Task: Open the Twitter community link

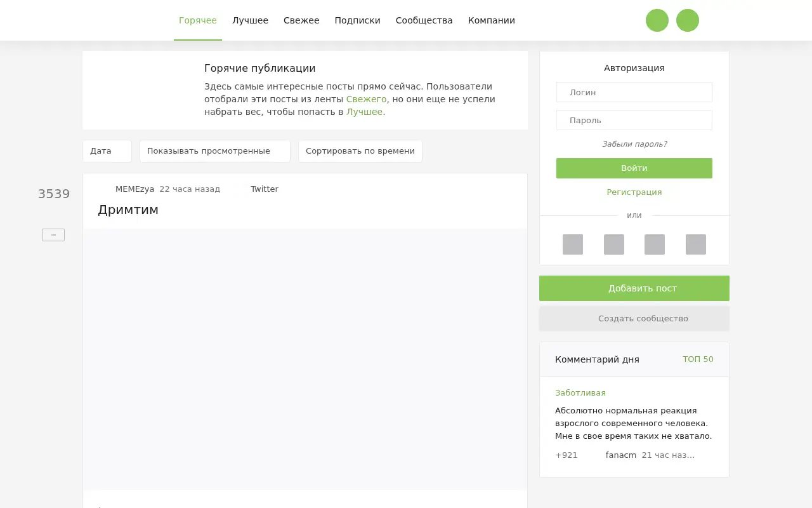Action: [265, 189]
